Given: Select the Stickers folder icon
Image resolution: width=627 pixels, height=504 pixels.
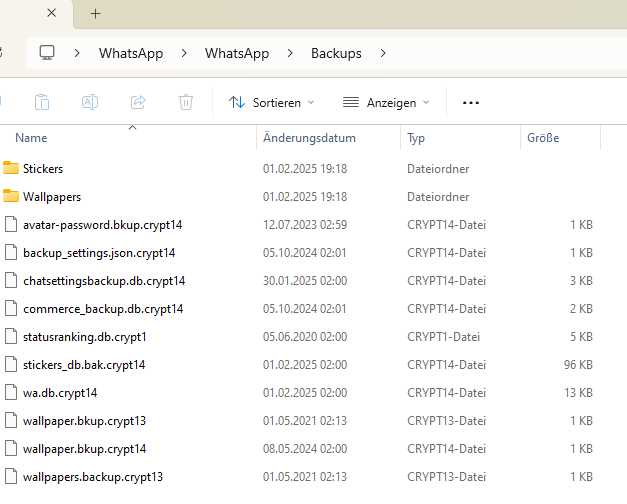Looking at the screenshot, I should [11, 168].
